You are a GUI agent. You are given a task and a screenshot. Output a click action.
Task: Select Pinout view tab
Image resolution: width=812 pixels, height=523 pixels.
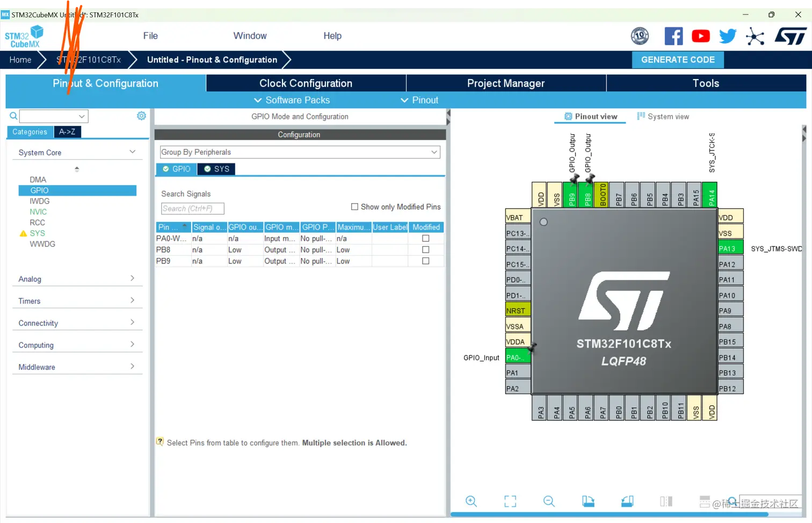(x=590, y=117)
